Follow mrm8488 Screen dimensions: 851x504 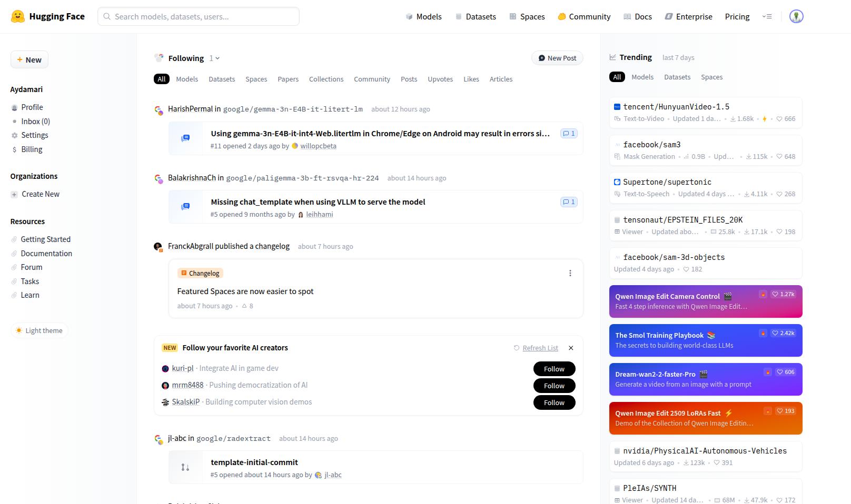pos(554,386)
